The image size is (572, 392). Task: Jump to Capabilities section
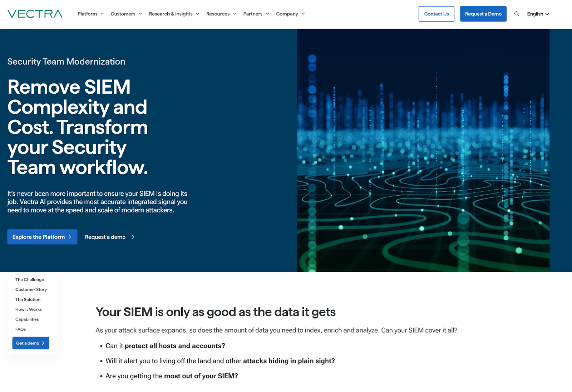coord(27,319)
